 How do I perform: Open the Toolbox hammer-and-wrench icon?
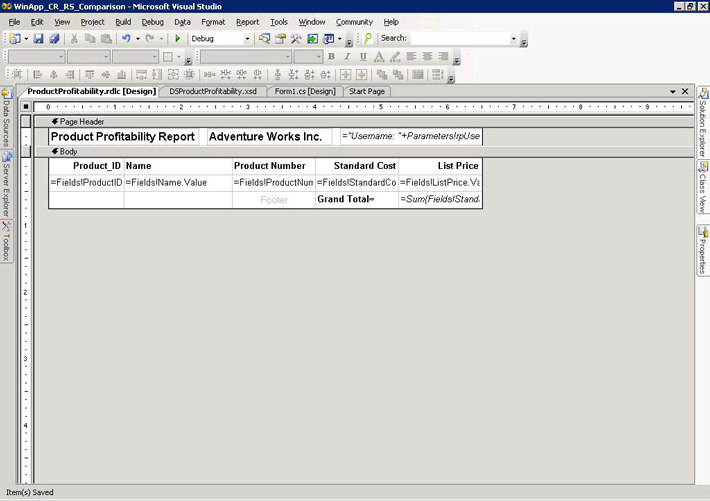(296, 39)
